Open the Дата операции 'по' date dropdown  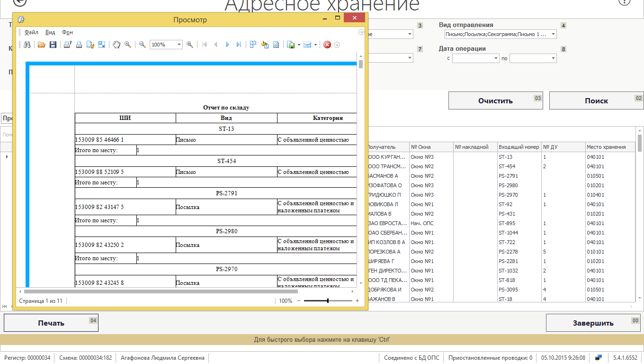point(553,58)
